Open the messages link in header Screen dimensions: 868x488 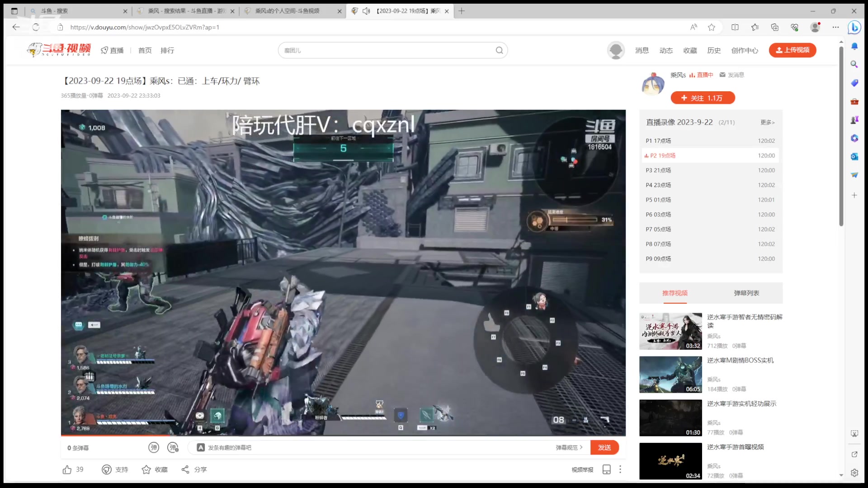point(642,50)
